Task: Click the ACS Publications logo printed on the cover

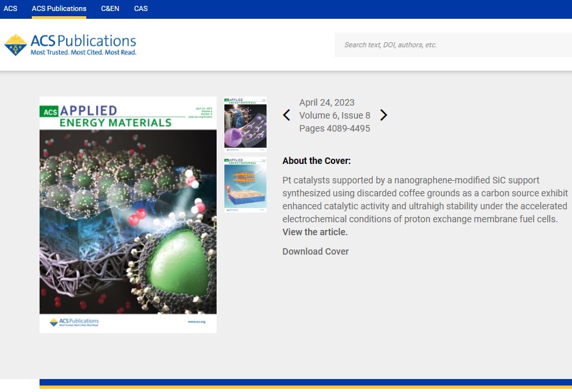Action: coord(73,321)
